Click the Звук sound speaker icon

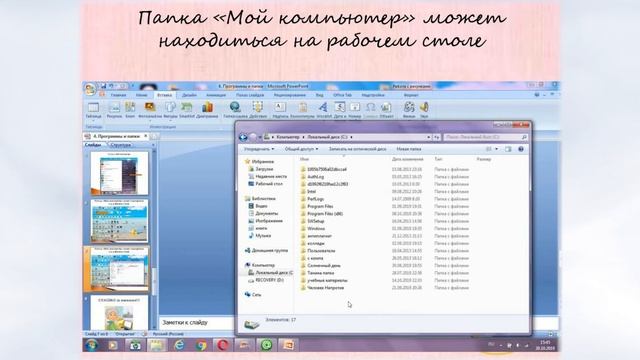click(424, 110)
